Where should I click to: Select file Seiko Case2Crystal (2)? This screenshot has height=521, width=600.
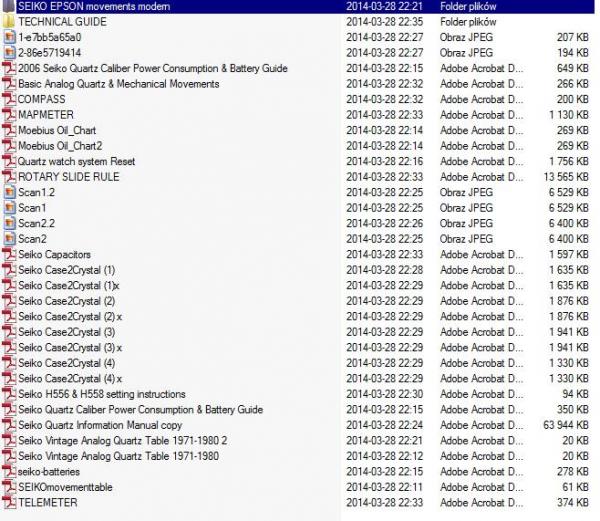67,301
